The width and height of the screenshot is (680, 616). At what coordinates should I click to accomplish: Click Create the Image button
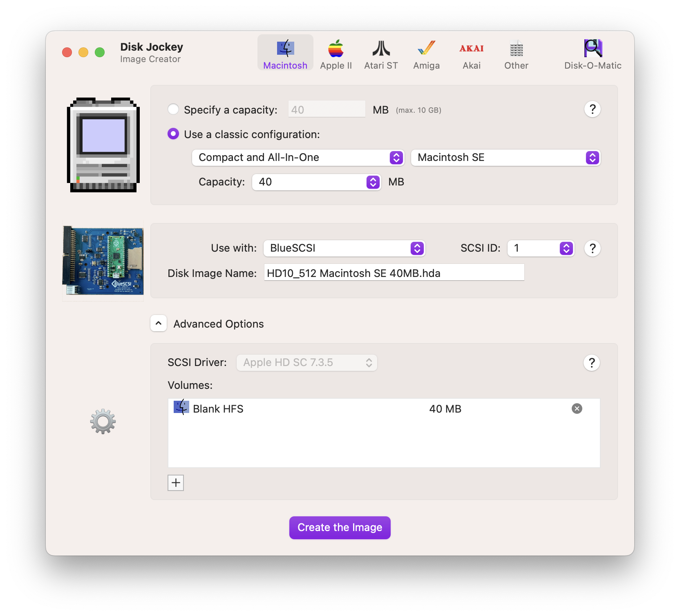coord(340,527)
